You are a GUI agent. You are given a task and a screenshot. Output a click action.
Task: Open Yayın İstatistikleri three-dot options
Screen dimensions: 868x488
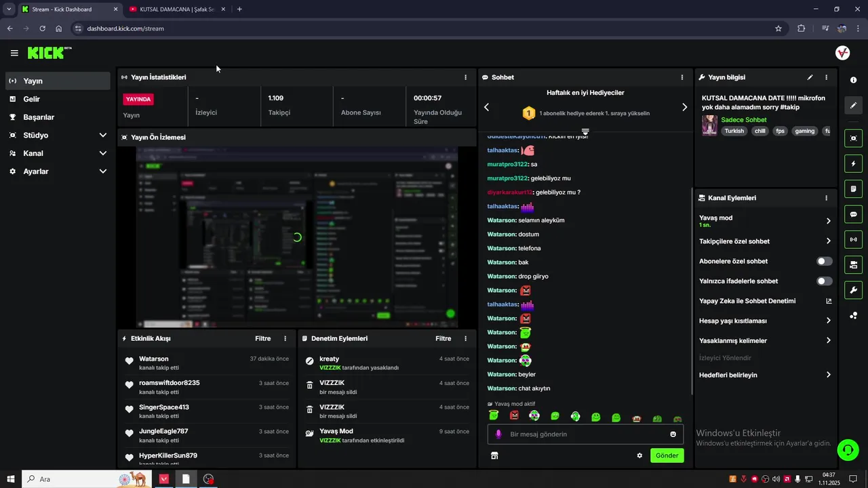coord(465,77)
